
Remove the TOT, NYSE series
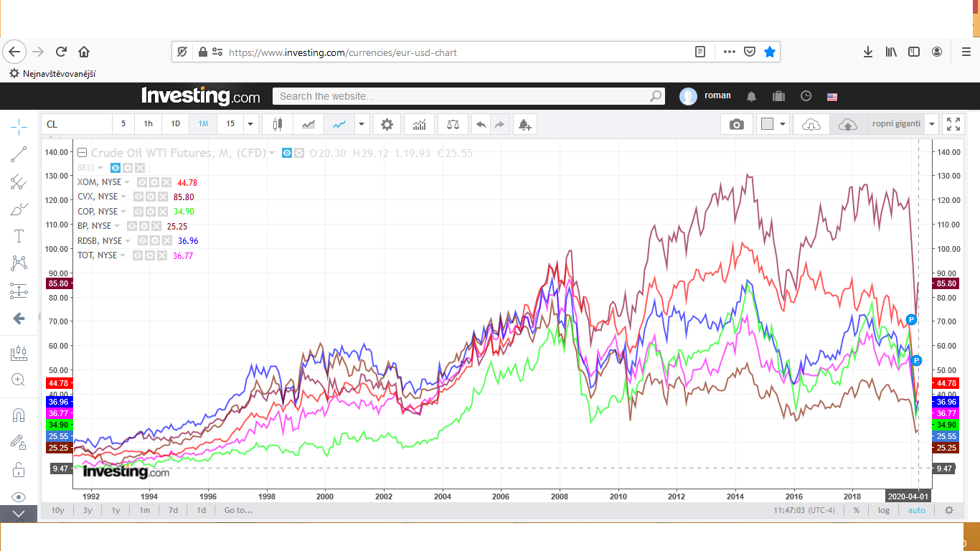click(162, 255)
